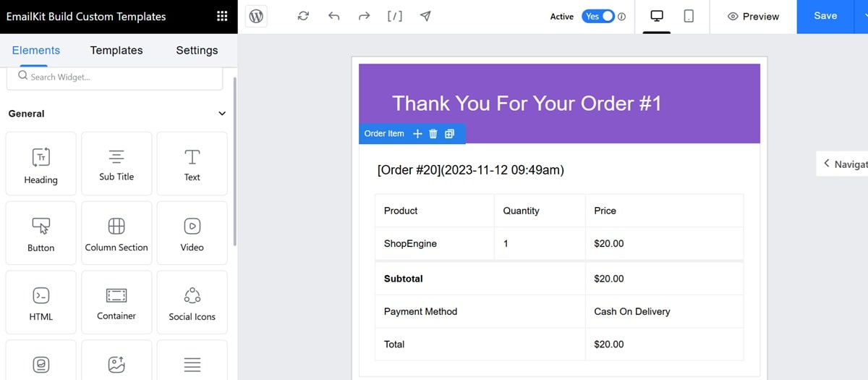Viewport: 868px width, 380px height.
Task: Click the send test email icon
Action: (425, 16)
